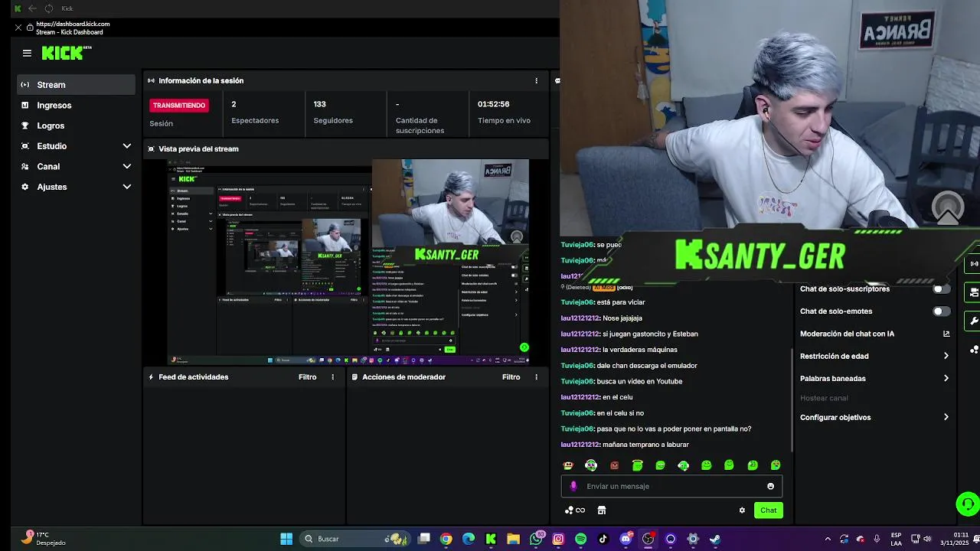
Task: Click the channel points infinity icon
Action: click(x=575, y=510)
